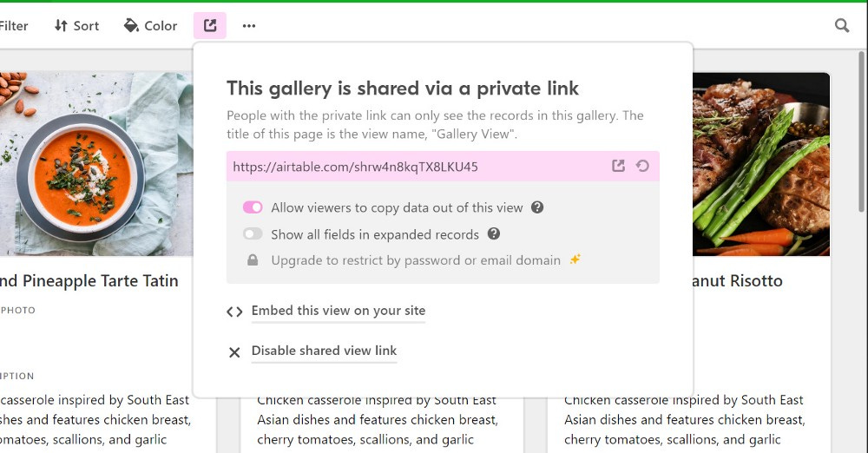Click the search magnifier icon
The image size is (868, 453).
842,25
